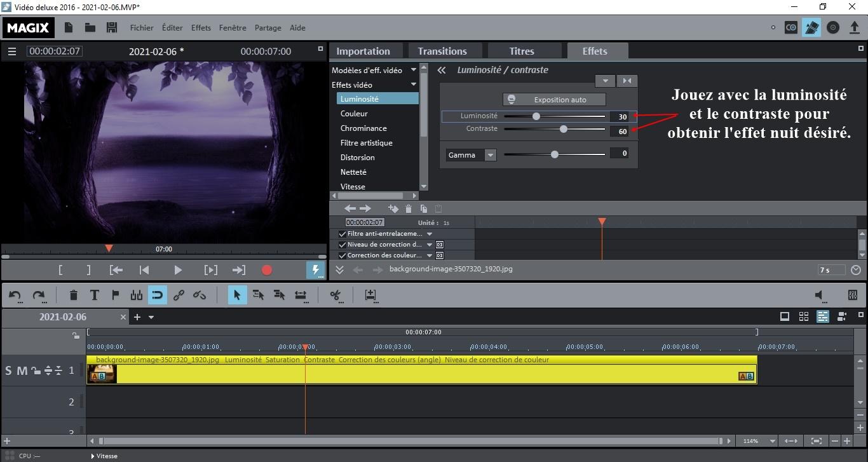Click the scissors cut tool
Image resolution: width=868 pixels, height=462 pixels.
click(336, 295)
